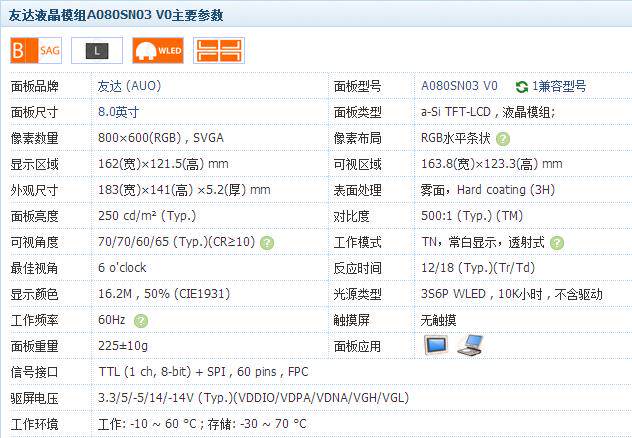The width and height of the screenshot is (632, 438).
Task: Click the green refresh icon beside 1兼容型号
Action: pos(522,87)
